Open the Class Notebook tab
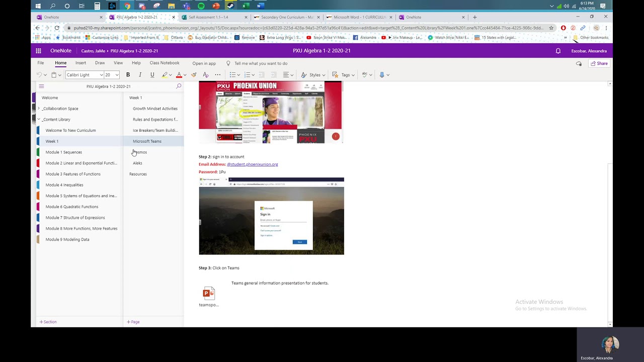Image resolution: width=644 pixels, height=362 pixels. point(165,63)
